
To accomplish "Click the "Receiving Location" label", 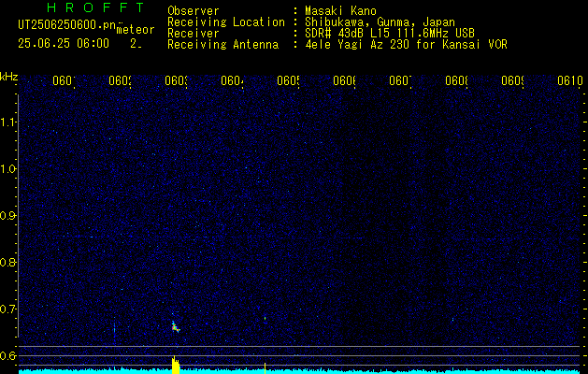I will (x=226, y=22).
